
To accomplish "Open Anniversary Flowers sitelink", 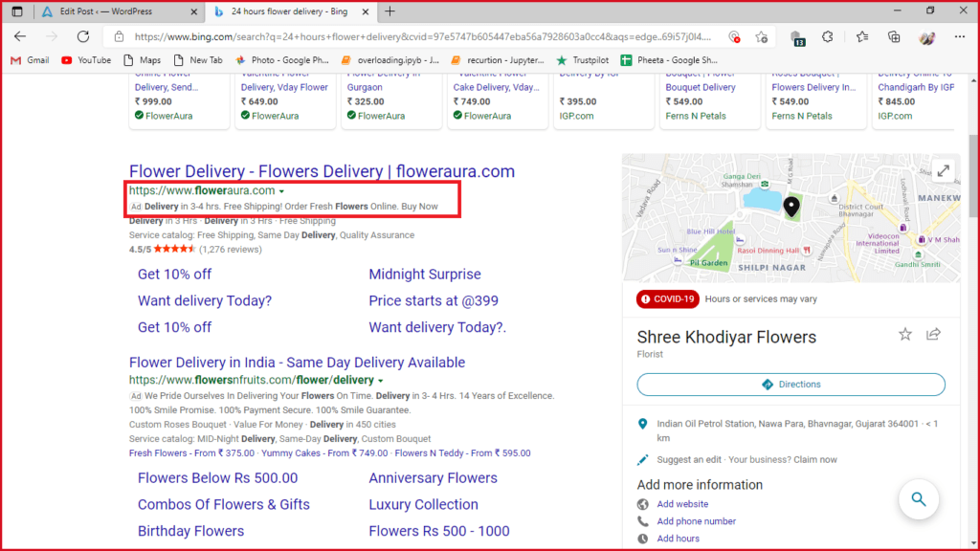I will point(434,478).
